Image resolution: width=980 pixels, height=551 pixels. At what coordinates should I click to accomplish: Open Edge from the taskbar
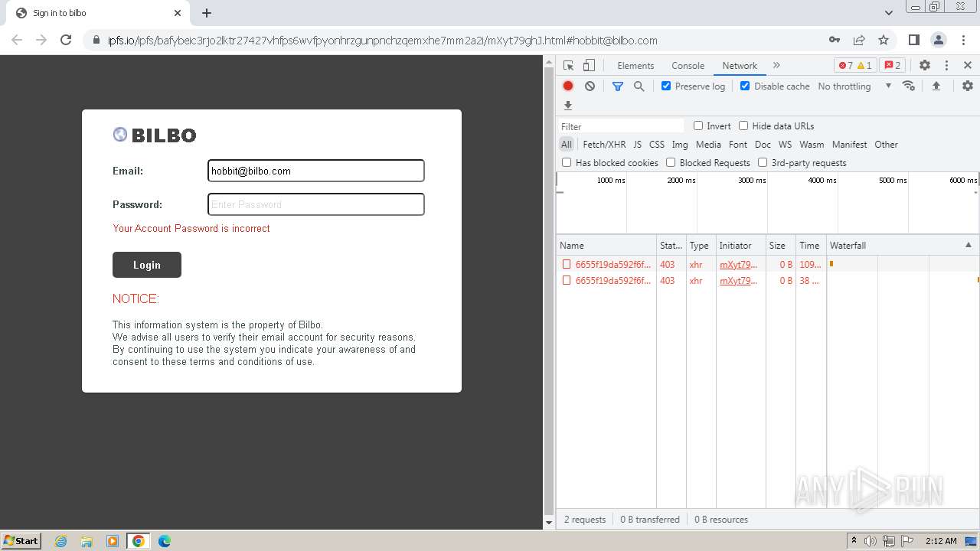point(164,541)
